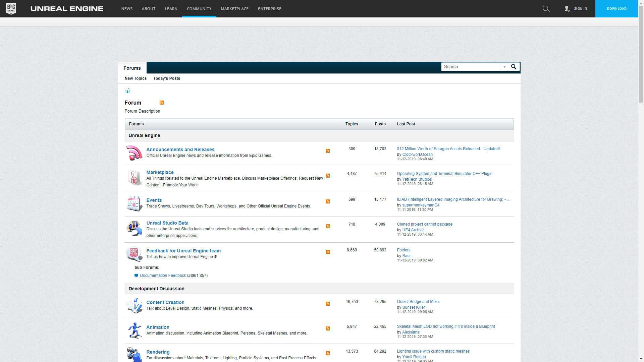
Task: Click the Events calendar icon
Action: click(x=134, y=203)
